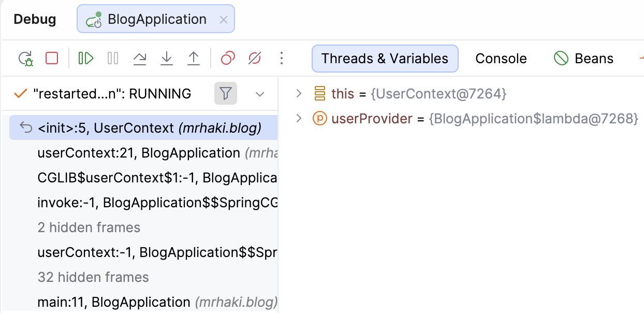Click the 'this' object stack icon
Viewport: 644px width, 313px height.
[320, 94]
